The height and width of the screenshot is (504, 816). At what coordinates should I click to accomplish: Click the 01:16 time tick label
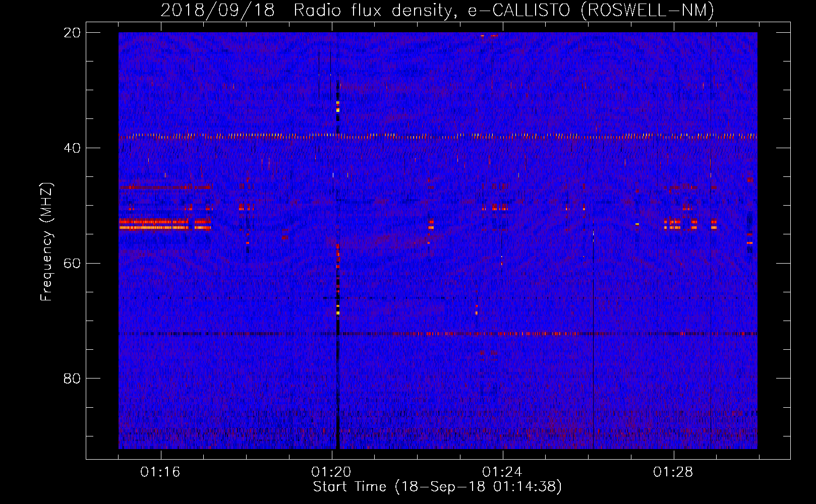160,472
